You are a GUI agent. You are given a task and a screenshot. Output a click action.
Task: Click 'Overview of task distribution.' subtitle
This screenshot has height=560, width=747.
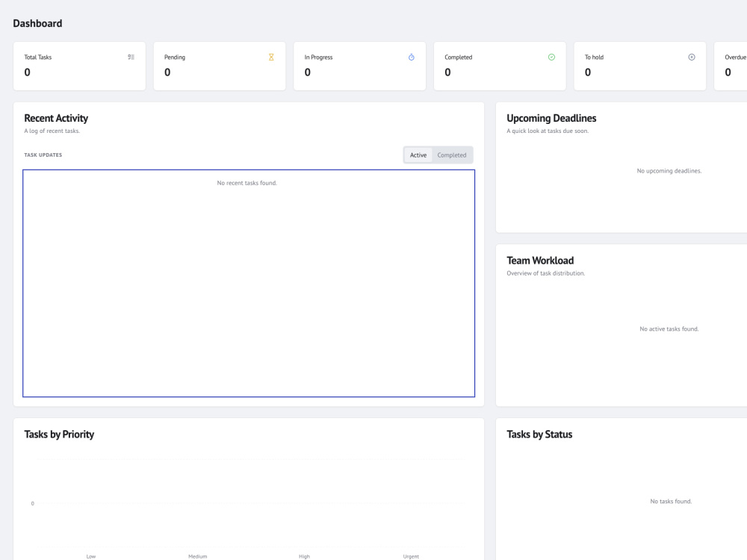tap(545, 273)
